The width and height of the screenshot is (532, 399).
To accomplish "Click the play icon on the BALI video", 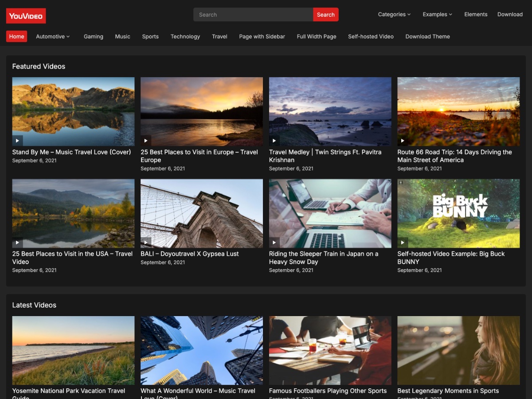I will pyautogui.click(x=146, y=242).
